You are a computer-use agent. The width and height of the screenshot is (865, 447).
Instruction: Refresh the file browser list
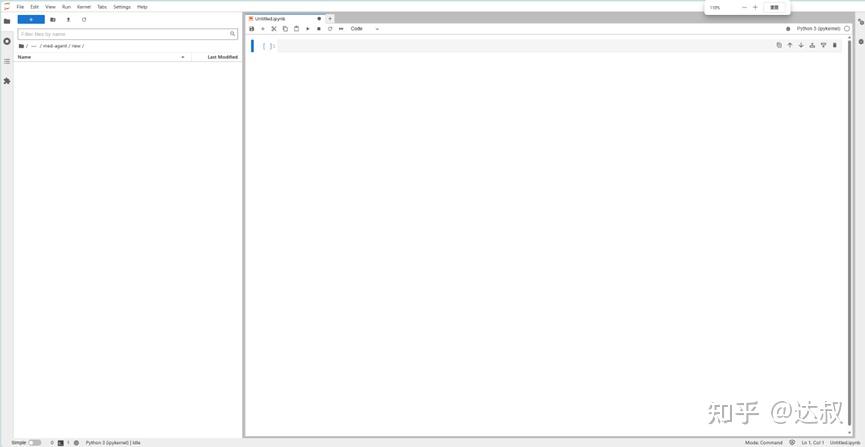pos(84,19)
